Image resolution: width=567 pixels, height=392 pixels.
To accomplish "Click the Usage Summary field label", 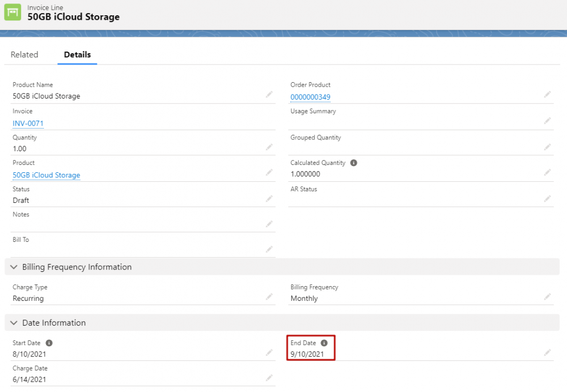I will (x=313, y=111).
